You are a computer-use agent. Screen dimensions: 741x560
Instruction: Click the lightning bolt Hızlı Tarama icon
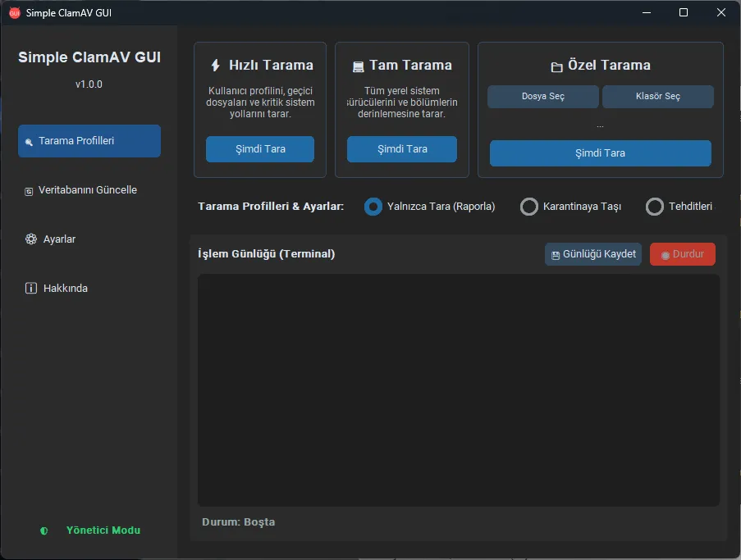click(x=216, y=65)
